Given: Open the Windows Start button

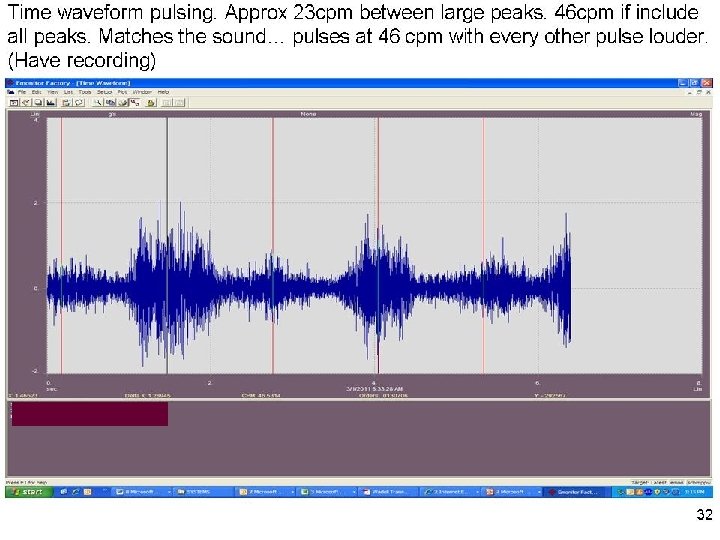Looking at the screenshot, I should 27,492.
